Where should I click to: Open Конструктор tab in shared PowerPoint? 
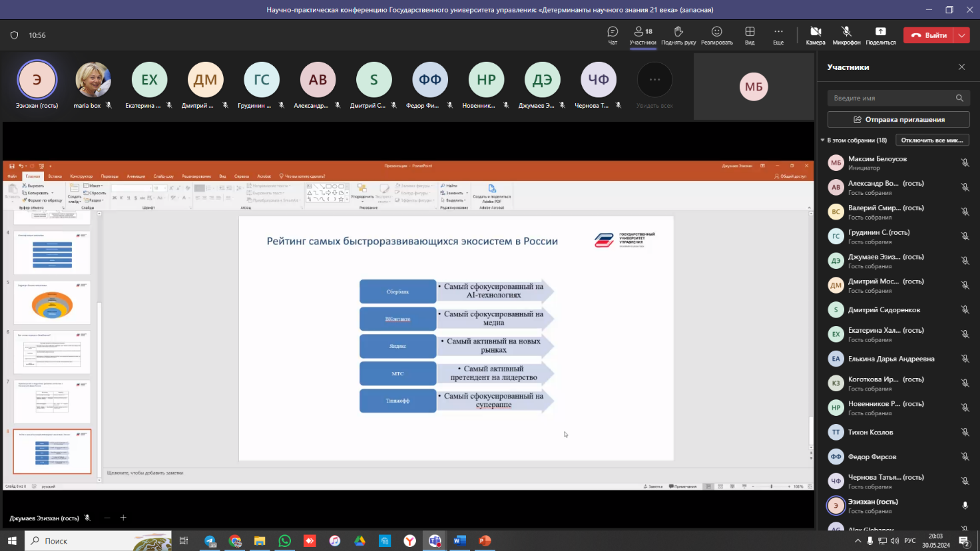pyautogui.click(x=81, y=176)
